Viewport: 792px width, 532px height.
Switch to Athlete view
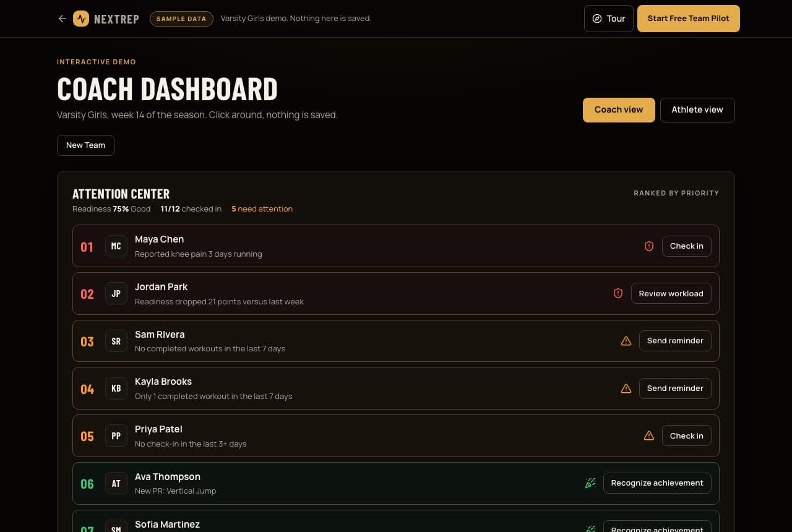click(x=697, y=110)
